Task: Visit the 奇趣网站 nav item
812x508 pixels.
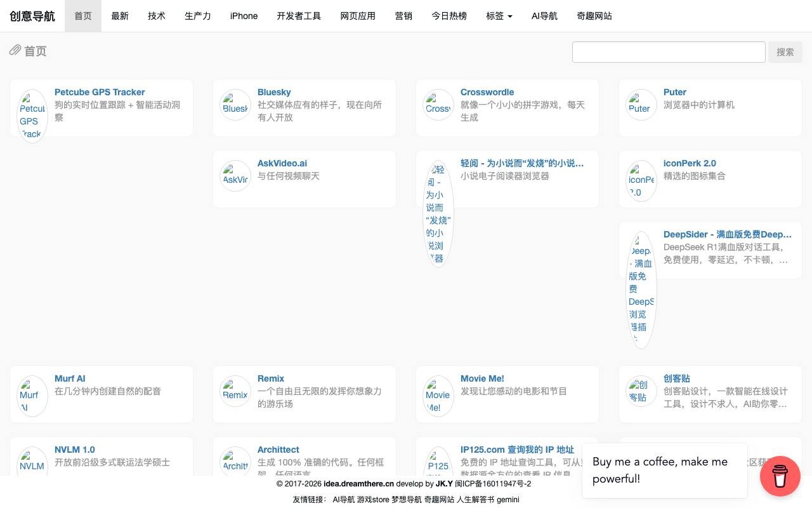Action: [x=594, y=16]
